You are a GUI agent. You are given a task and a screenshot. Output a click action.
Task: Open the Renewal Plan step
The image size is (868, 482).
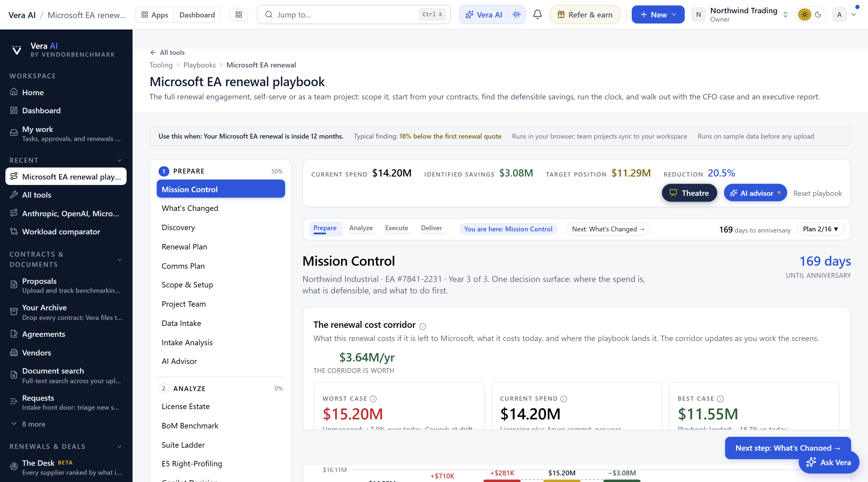pos(221,246)
